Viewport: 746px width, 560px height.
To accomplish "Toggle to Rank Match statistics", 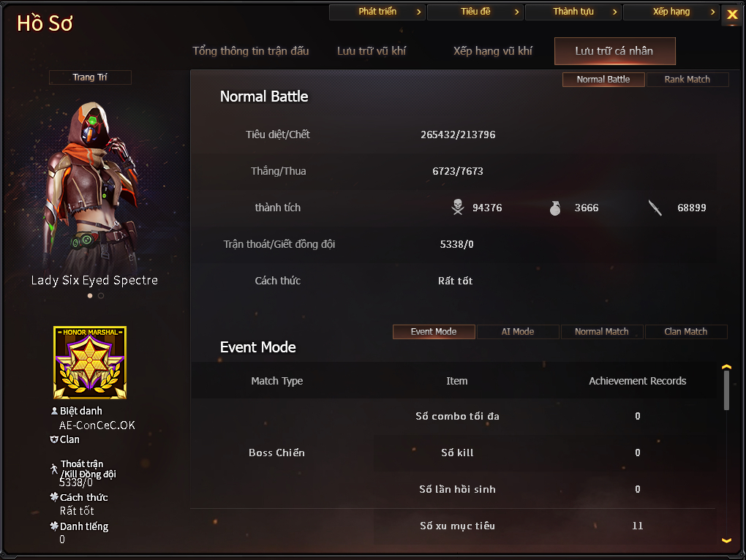I will 687,80.
